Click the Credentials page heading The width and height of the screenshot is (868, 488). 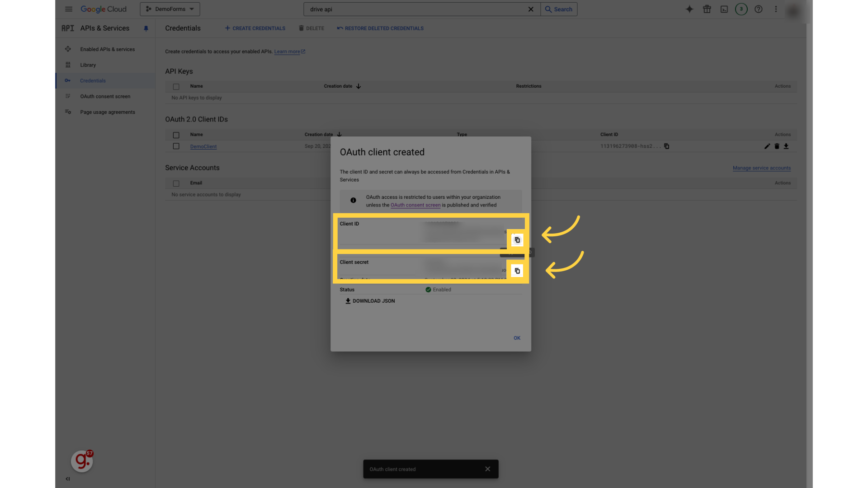click(183, 28)
